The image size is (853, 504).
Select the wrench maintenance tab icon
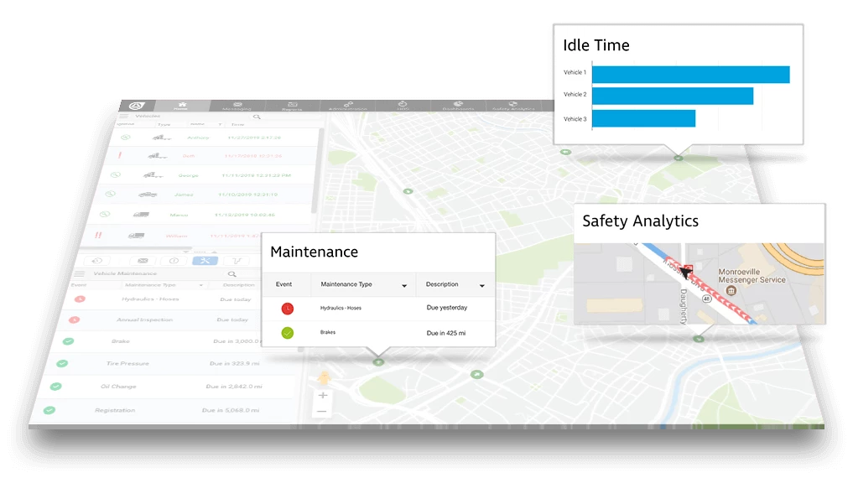coord(205,261)
